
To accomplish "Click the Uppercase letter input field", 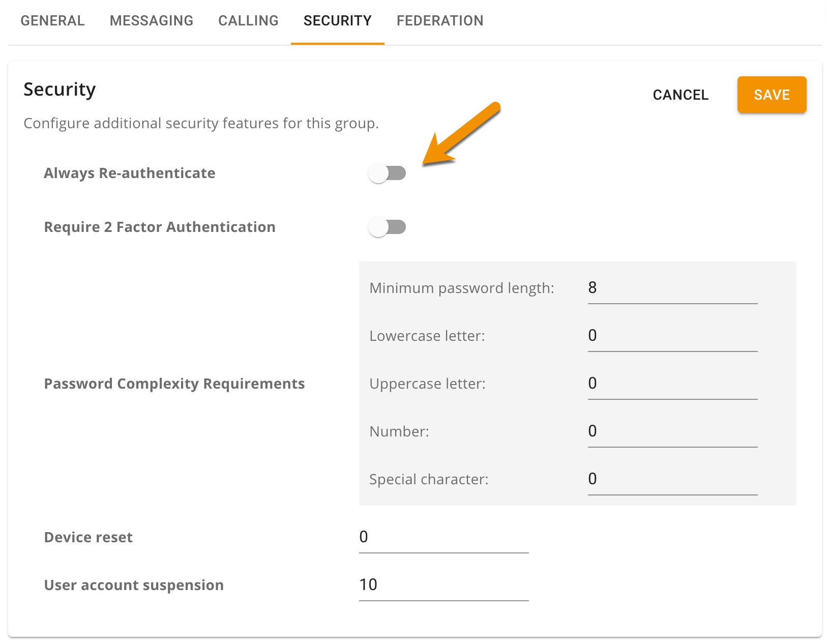I will 672,384.
